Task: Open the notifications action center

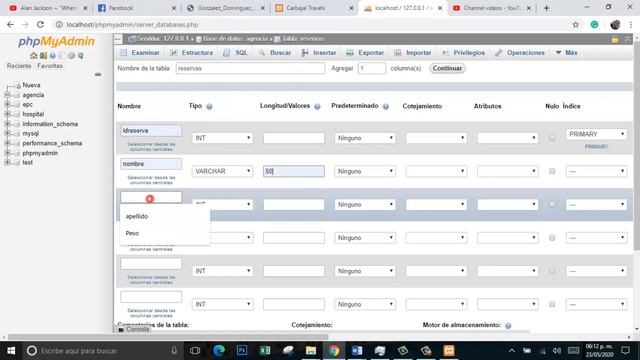Action: 625,351
